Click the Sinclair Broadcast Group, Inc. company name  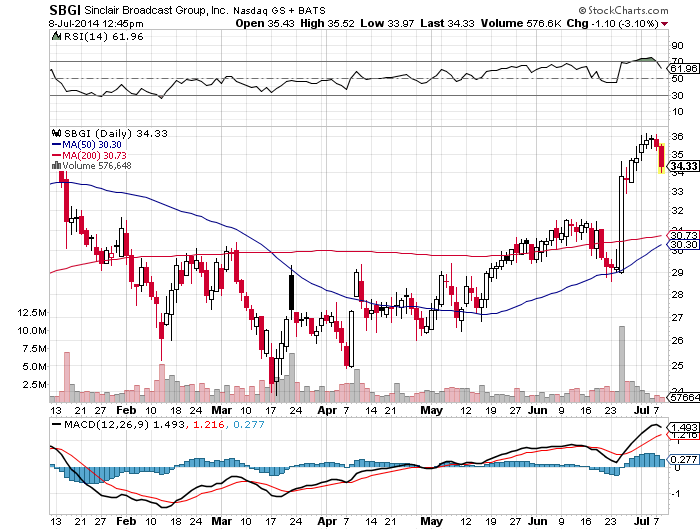[156, 10]
